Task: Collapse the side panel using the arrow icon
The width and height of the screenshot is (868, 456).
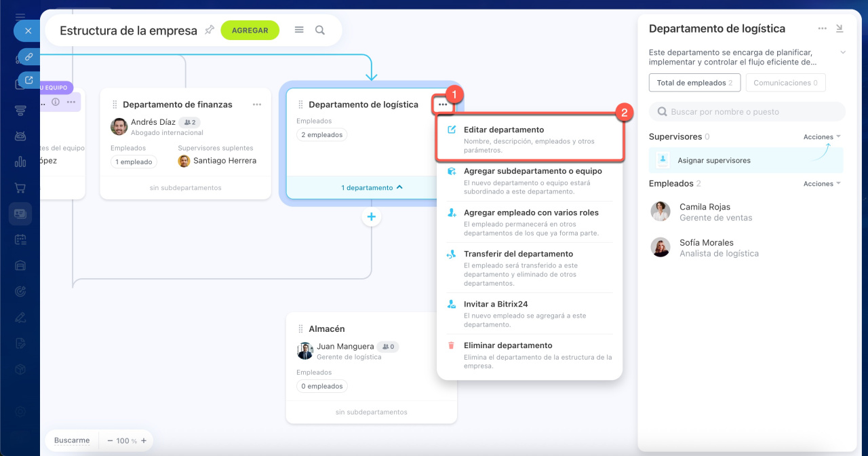Action: [840, 28]
